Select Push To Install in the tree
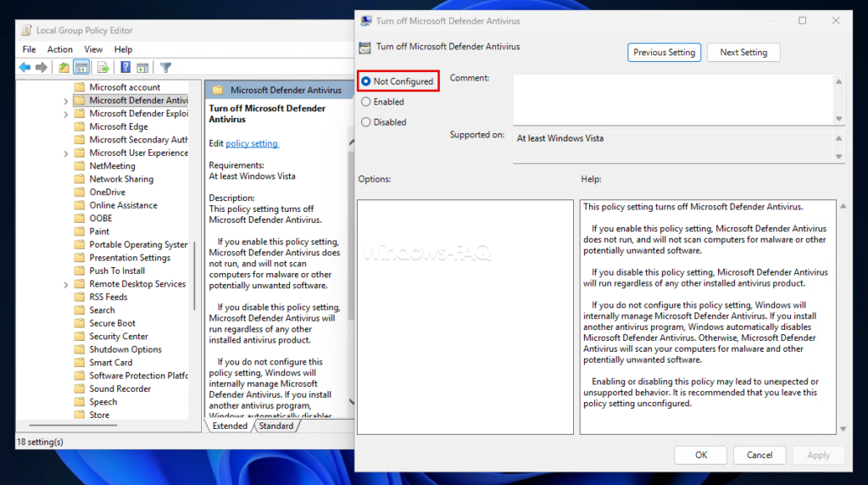Image resolution: width=868 pixels, height=485 pixels. [x=117, y=270]
